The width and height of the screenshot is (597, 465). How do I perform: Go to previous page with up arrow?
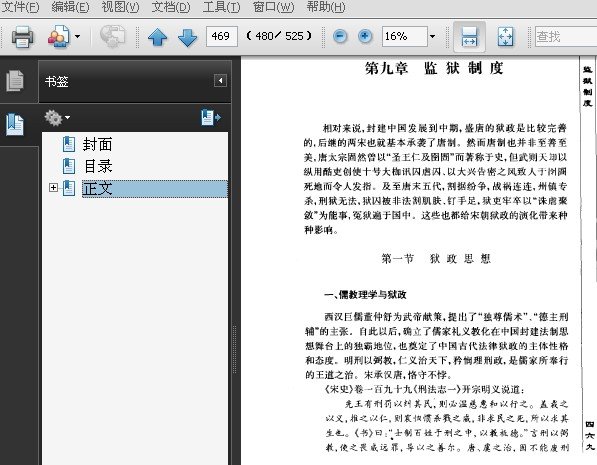coord(158,37)
